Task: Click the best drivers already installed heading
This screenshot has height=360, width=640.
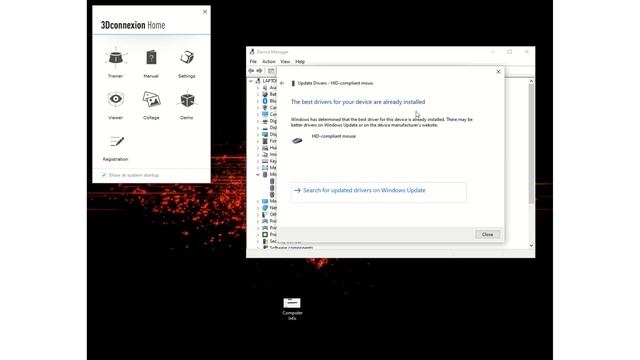Action: click(x=358, y=102)
